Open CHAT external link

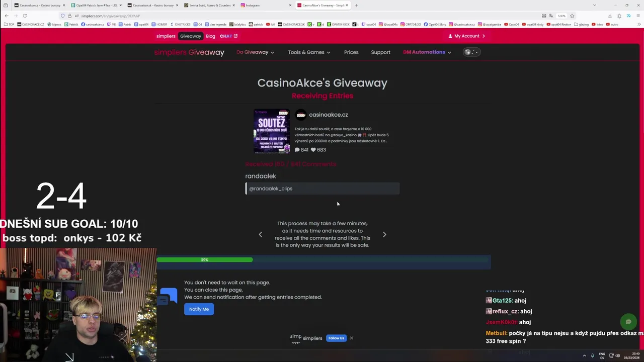pos(228,36)
